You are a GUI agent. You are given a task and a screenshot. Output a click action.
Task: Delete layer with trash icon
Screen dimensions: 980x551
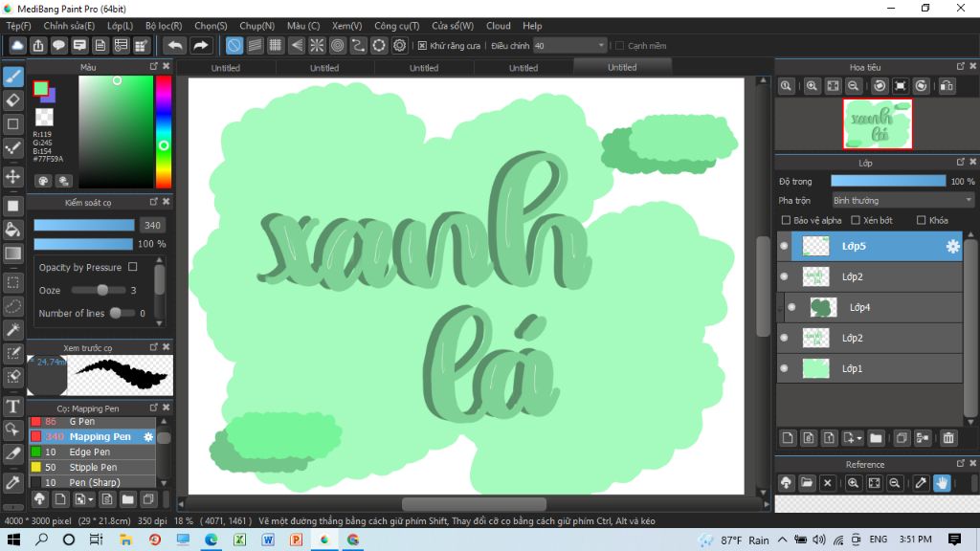click(948, 438)
